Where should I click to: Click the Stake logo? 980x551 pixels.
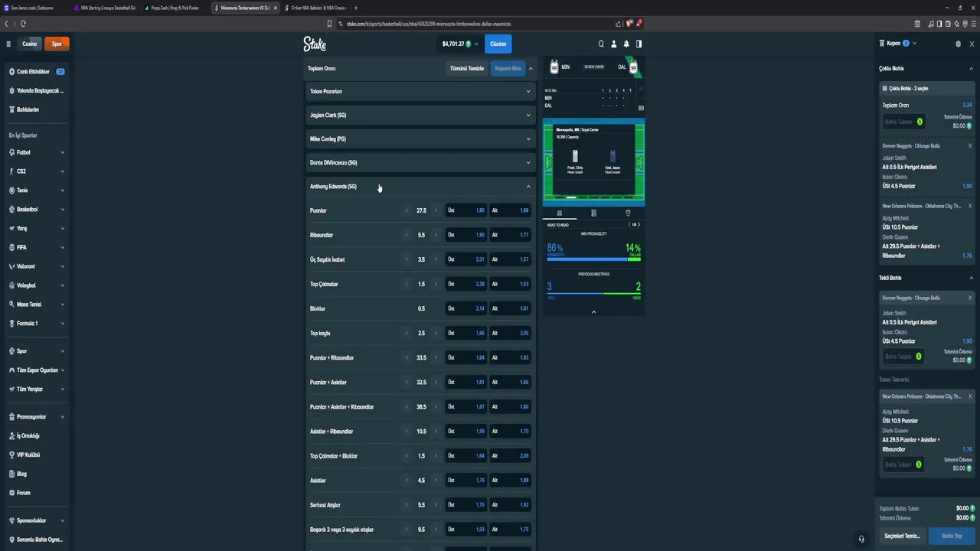click(315, 44)
